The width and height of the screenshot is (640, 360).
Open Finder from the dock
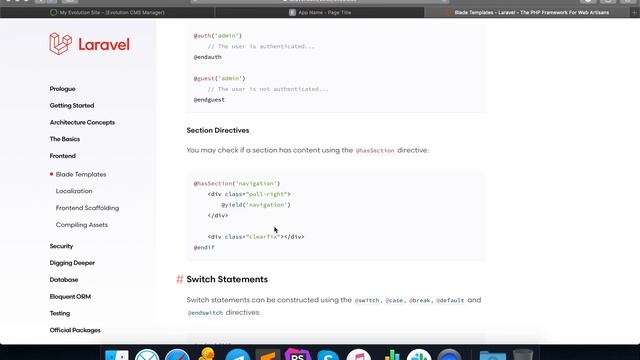[x=117, y=356]
